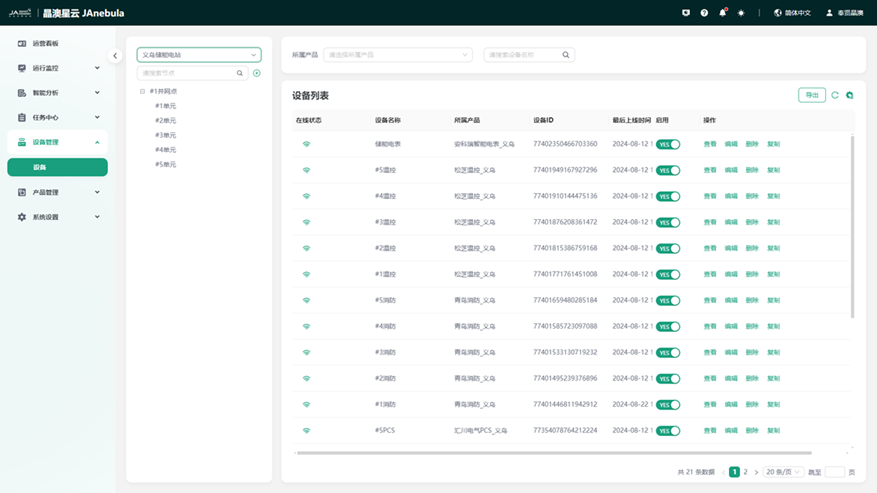Disable the 储能电表 device toggle
Image resolution: width=877 pixels, height=493 pixels.
[x=667, y=144]
